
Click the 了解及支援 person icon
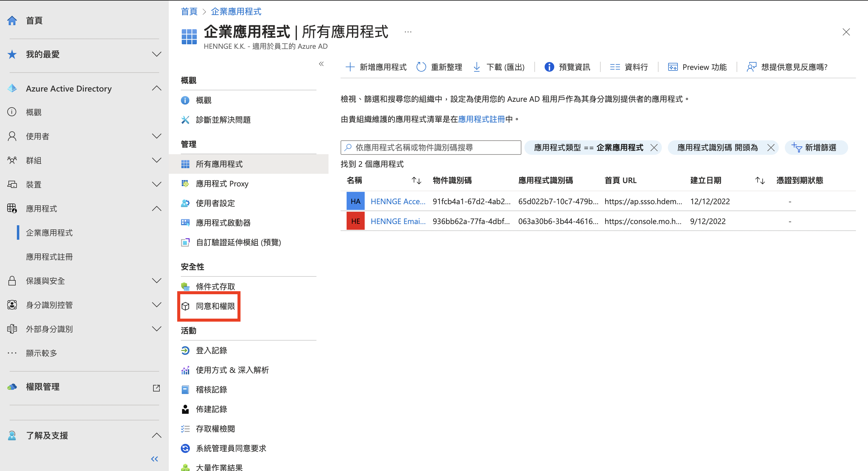[12, 435]
